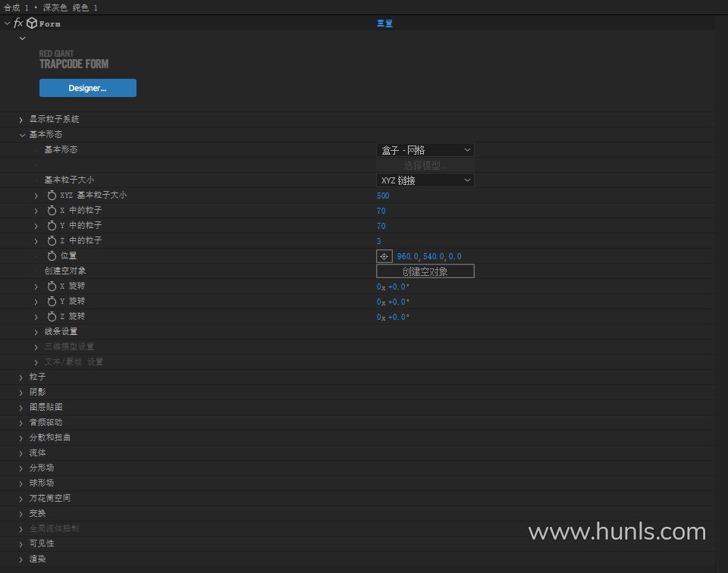The width and height of the screenshot is (728, 573).
Task: Expand the 流体 group
Action: [21, 453]
